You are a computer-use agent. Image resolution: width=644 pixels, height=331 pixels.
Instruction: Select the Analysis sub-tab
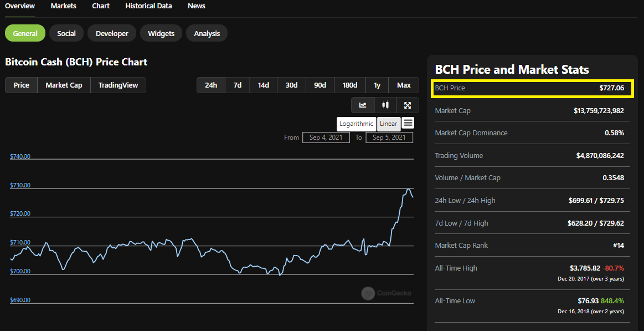point(207,33)
